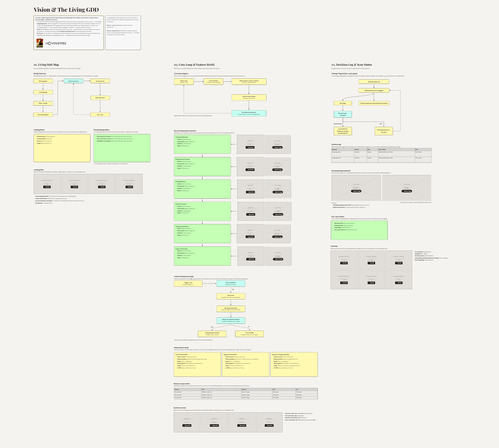This screenshot has width=499, height=448.
Task: Select the Fix if invisible node
Action: click(x=249, y=334)
